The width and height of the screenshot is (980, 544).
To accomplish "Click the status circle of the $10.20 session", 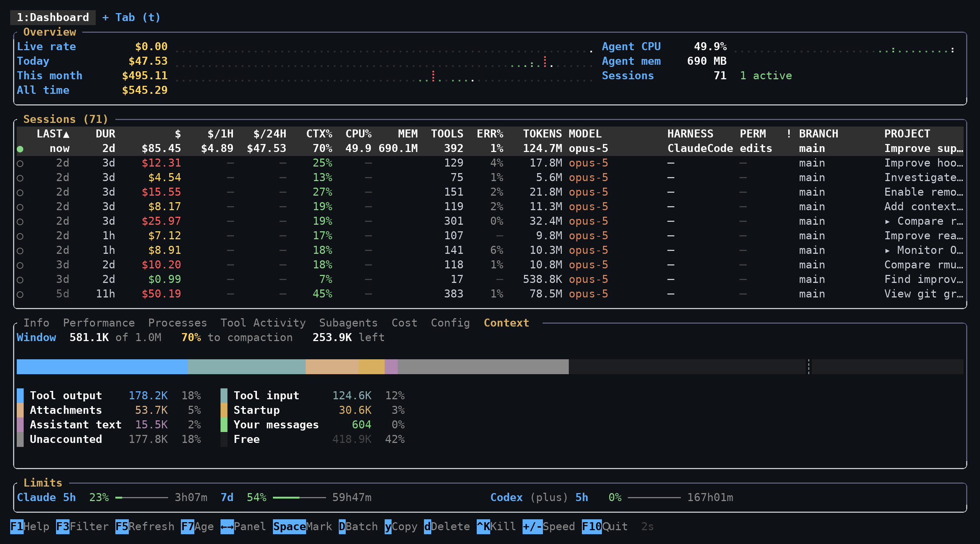I will coord(20,265).
